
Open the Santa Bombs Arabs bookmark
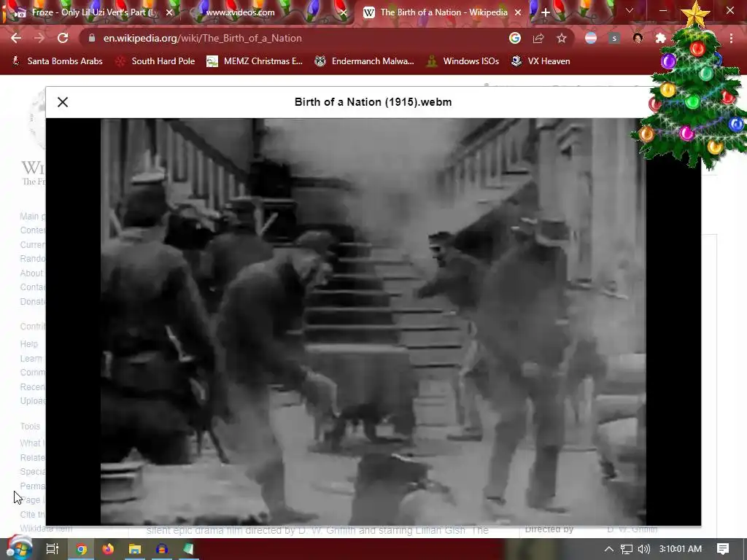click(x=57, y=61)
